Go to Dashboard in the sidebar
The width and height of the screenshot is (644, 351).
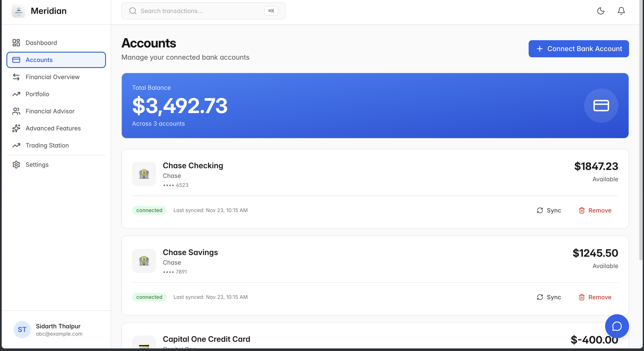41,43
